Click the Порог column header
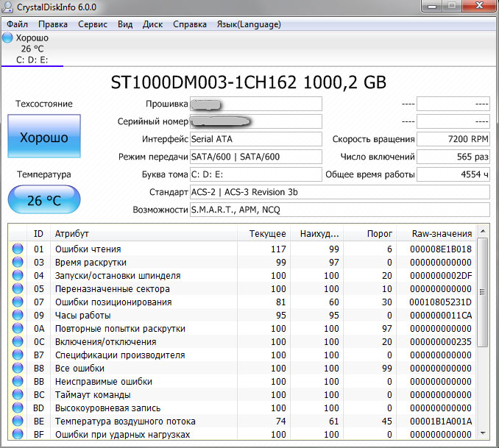 (x=369, y=233)
